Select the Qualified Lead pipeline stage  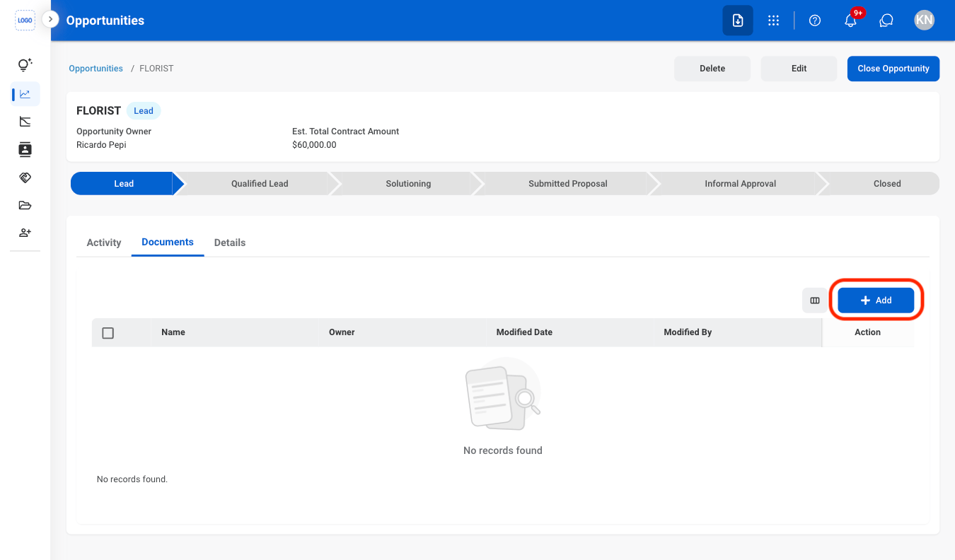coord(260,184)
